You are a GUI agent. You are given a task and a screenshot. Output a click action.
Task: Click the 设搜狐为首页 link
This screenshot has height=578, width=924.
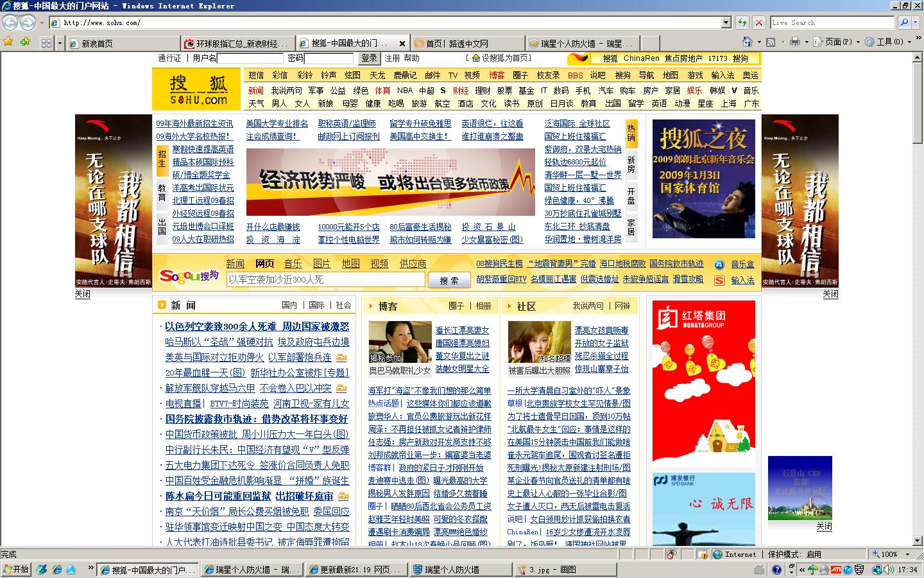[505, 58]
